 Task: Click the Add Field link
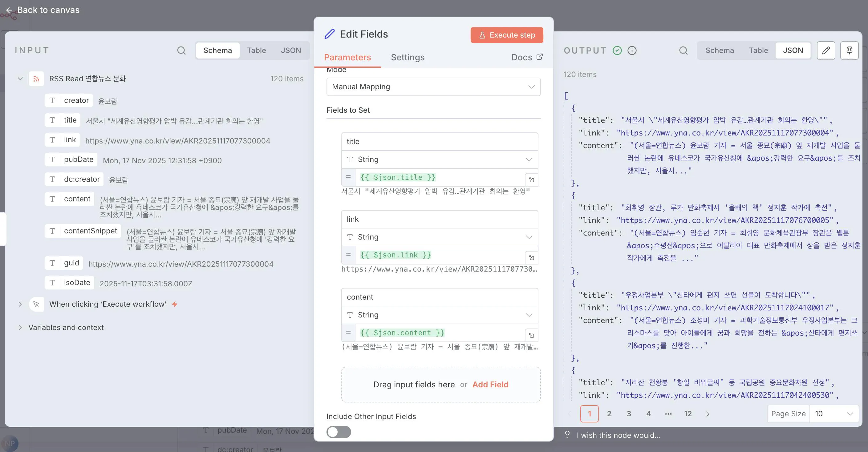(x=490, y=385)
